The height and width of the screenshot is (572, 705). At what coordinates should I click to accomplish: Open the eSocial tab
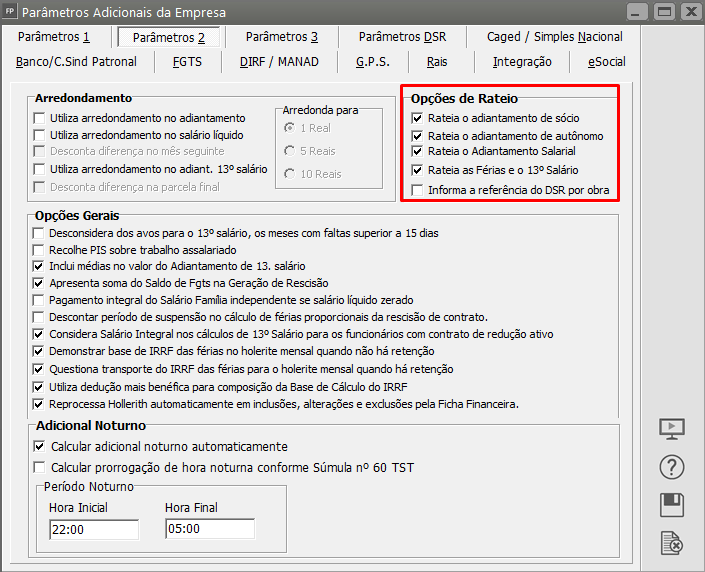[x=606, y=62]
